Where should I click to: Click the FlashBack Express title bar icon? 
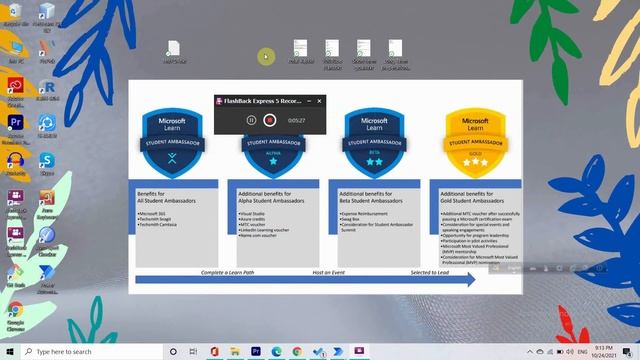tap(219, 101)
